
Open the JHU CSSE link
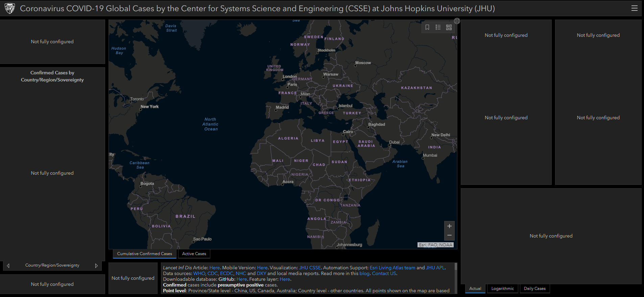pos(310,268)
